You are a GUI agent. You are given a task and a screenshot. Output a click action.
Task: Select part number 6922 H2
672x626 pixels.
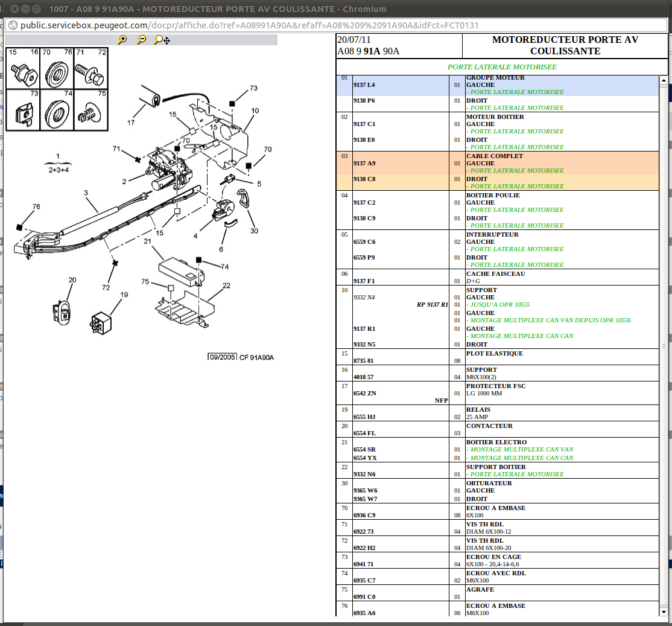tap(364, 548)
